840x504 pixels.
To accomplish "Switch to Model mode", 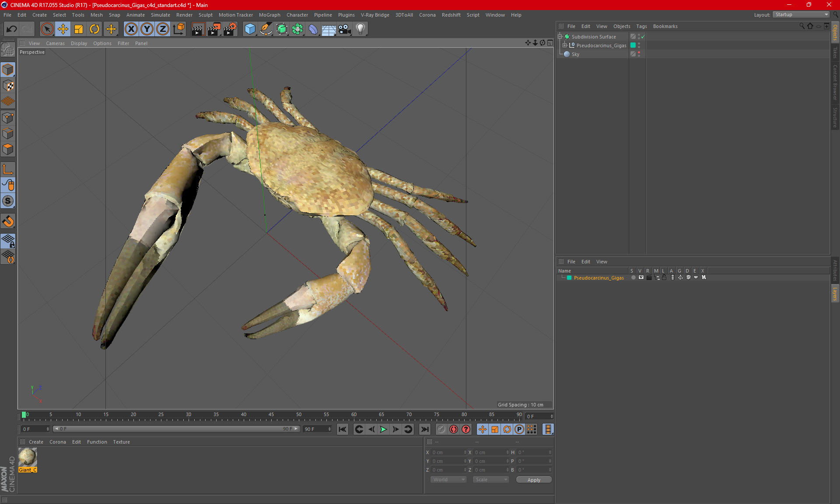I will (8, 70).
